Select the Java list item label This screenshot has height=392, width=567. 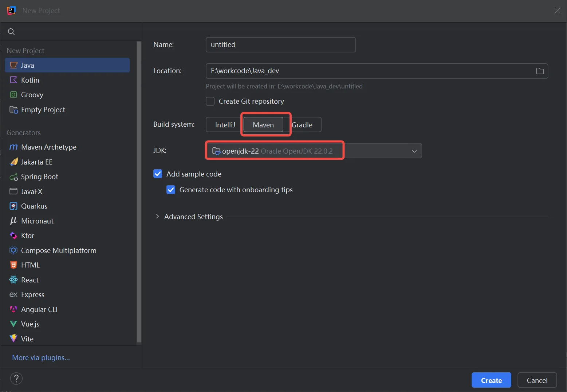(x=28, y=65)
